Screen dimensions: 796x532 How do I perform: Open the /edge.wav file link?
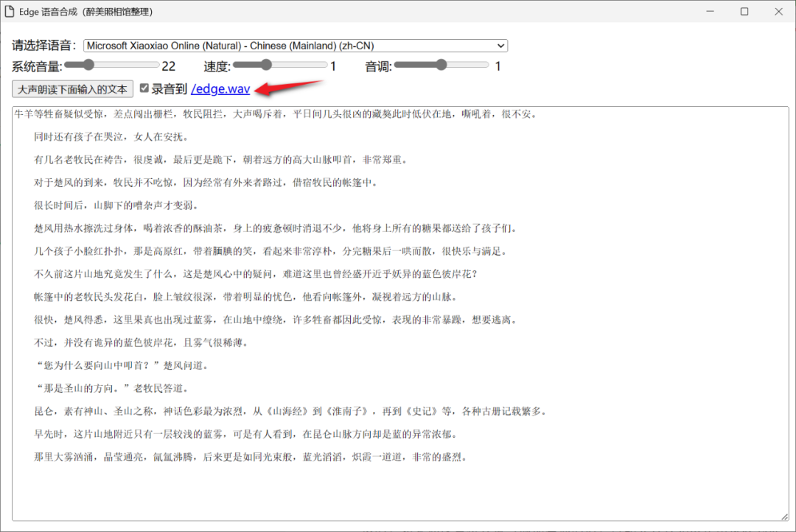220,88
